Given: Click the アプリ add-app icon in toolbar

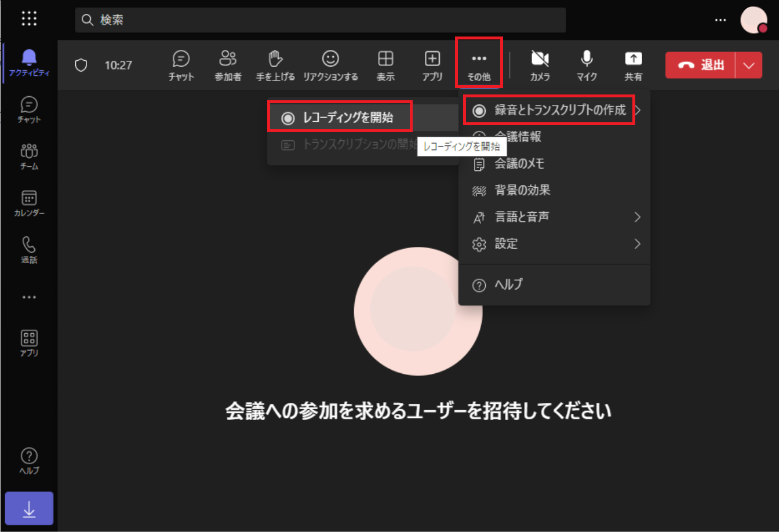Looking at the screenshot, I should 432,64.
